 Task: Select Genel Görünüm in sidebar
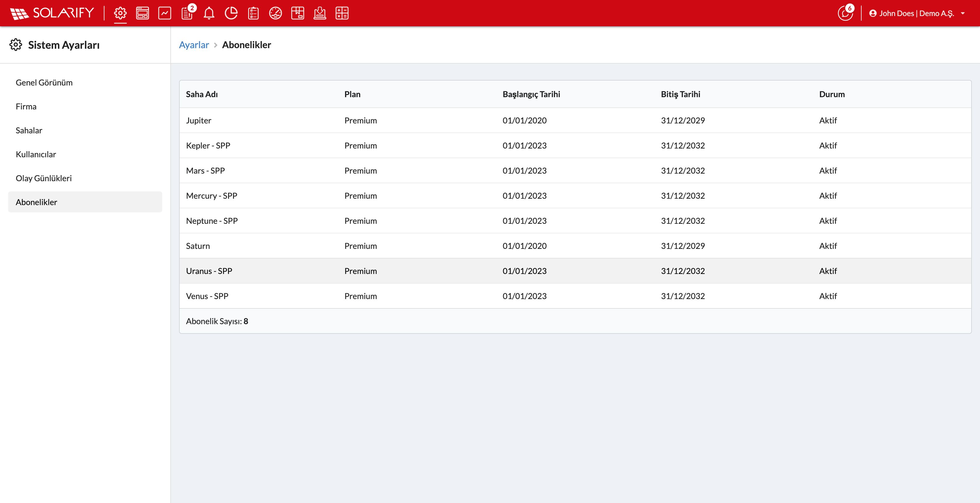pyautogui.click(x=44, y=83)
